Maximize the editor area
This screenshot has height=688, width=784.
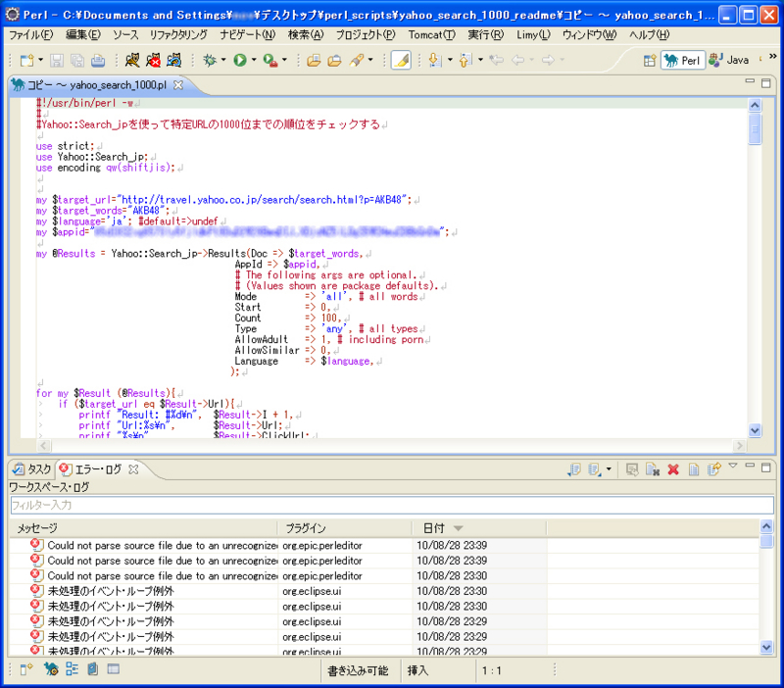coord(765,83)
